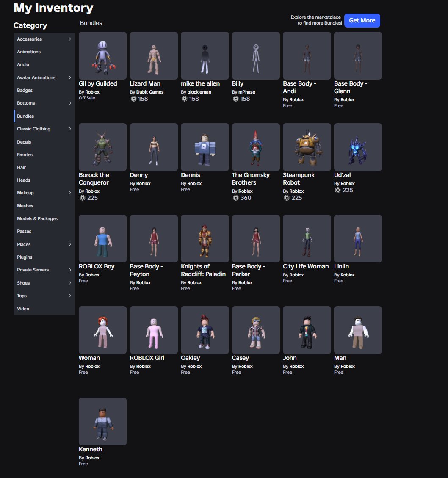
Task: Visit the mPhase creator profile link
Action: (247, 92)
